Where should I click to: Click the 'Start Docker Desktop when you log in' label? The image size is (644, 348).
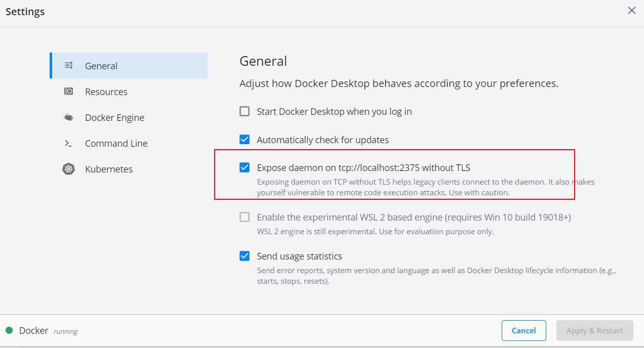click(334, 111)
